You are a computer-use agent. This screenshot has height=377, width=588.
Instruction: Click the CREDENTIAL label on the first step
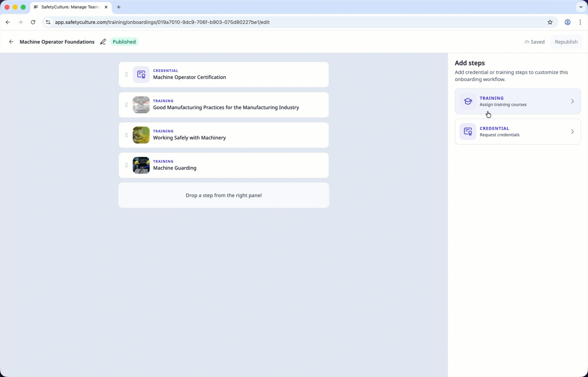click(165, 71)
